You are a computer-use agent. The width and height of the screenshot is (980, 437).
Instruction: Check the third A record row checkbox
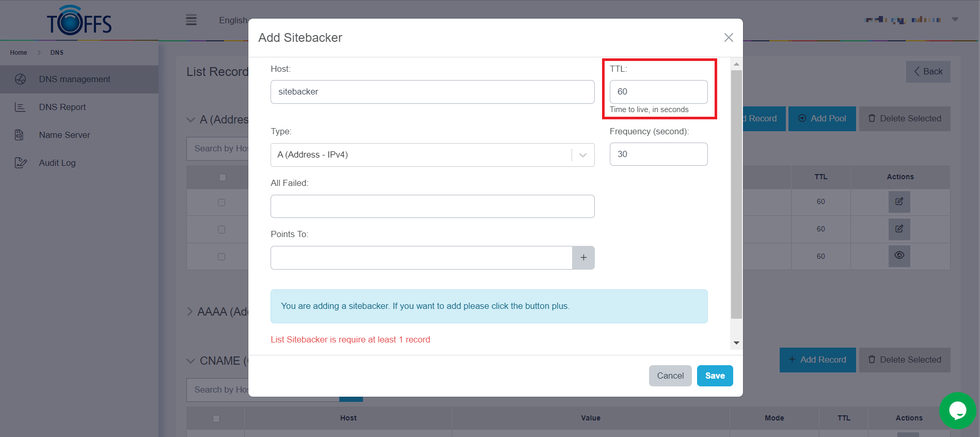[x=222, y=257]
